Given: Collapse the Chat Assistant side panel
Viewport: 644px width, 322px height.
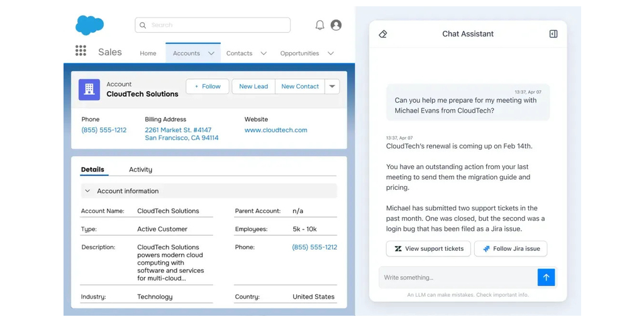Looking at the screenshot, I should coord(553,34).
